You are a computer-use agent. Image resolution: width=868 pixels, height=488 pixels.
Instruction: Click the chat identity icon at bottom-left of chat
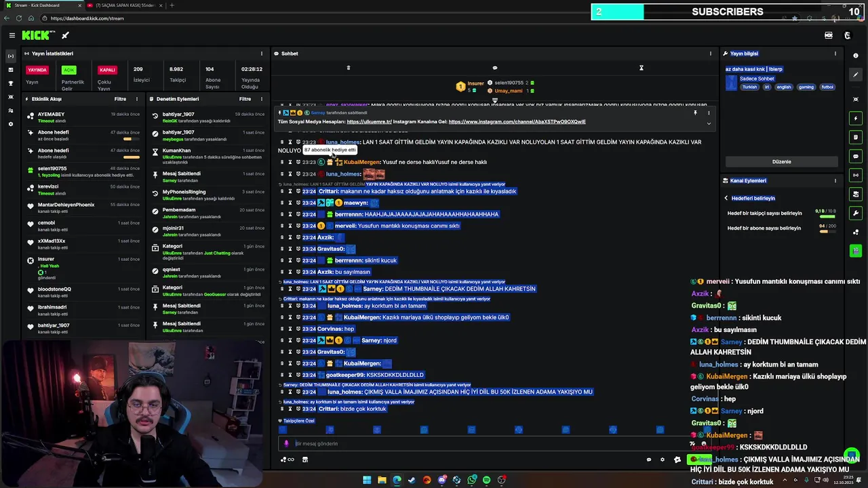[x=288, y=460]
